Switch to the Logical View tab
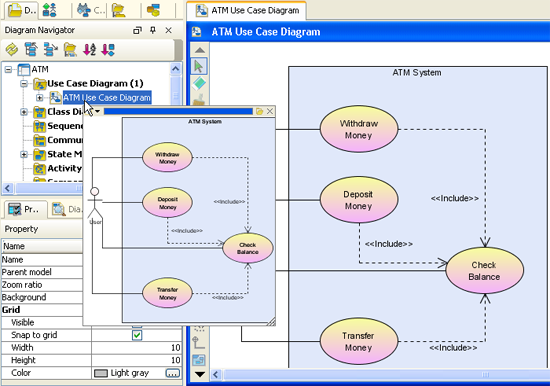Image resolution: width=550 pixels, height=386 pixels. [x=119, y=10]
